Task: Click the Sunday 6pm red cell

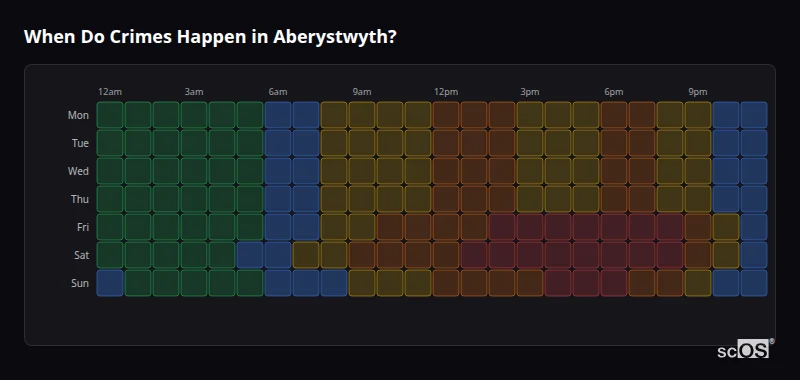Action: [614, 283]
